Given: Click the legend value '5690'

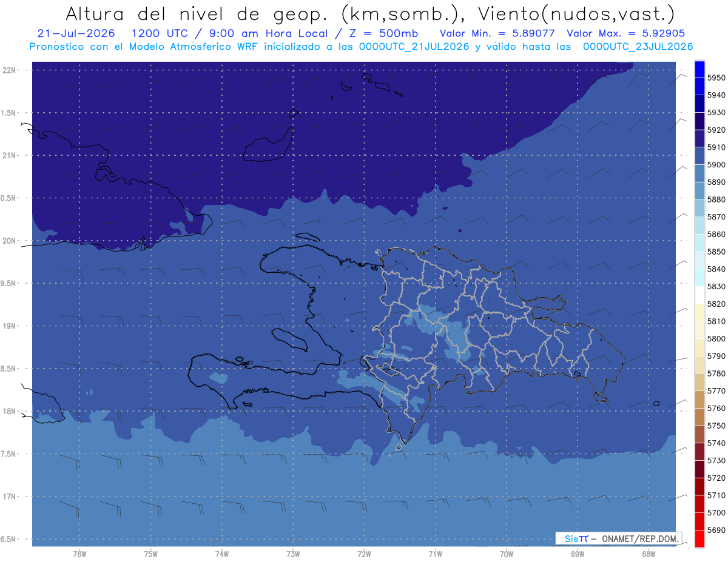Looking at the screenshot, I should 716,530.
